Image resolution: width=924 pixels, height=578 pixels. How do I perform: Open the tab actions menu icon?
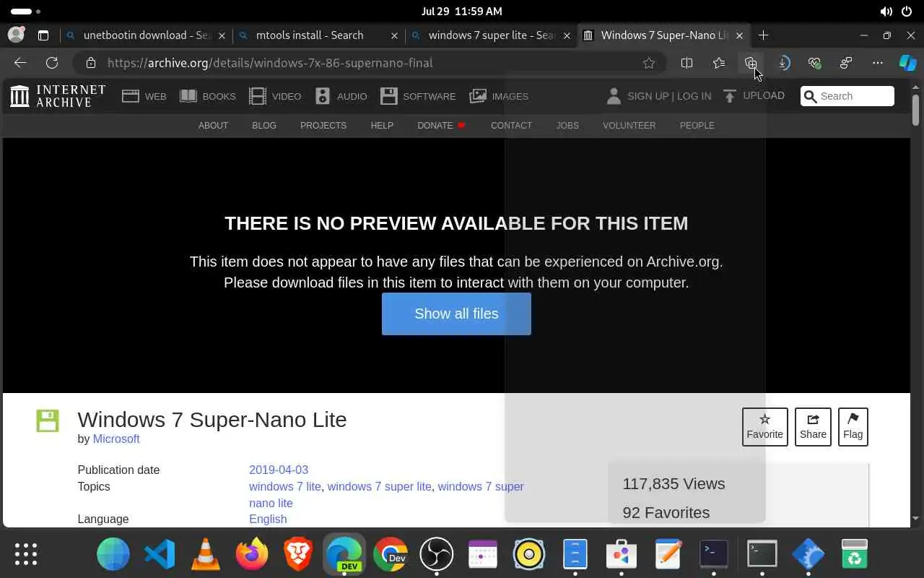point(43,35)
